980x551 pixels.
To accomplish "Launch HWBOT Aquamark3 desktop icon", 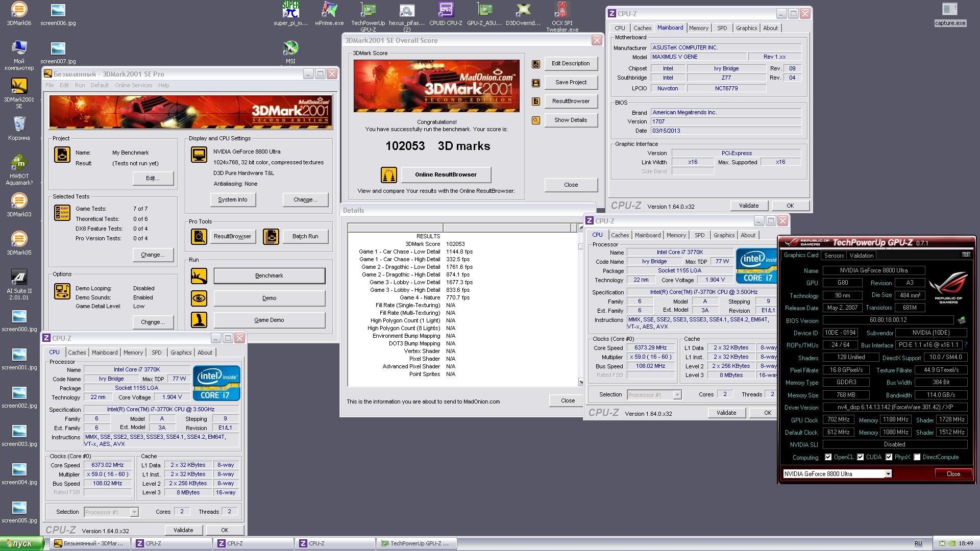I will pos(19,170).
